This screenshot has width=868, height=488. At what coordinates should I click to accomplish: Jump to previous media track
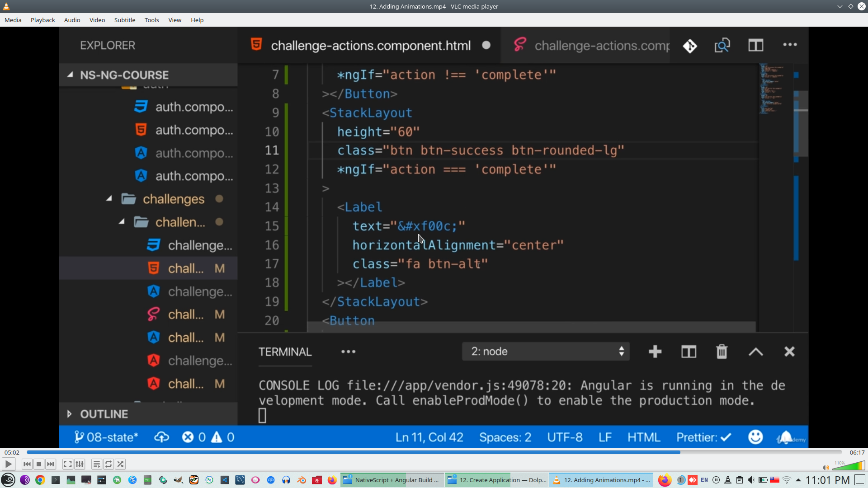(27, 464)
